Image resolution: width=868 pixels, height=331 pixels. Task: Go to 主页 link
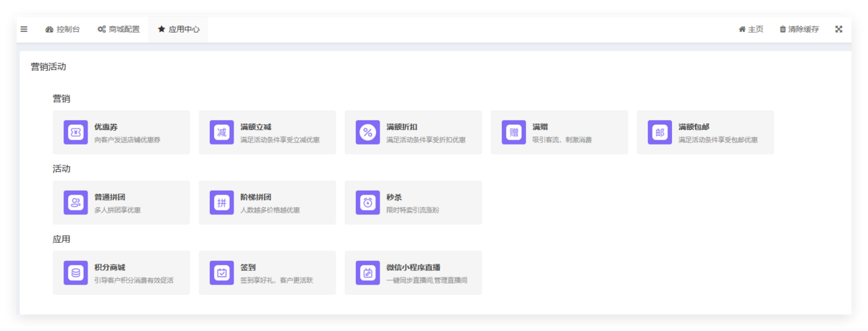coord(751,30)
